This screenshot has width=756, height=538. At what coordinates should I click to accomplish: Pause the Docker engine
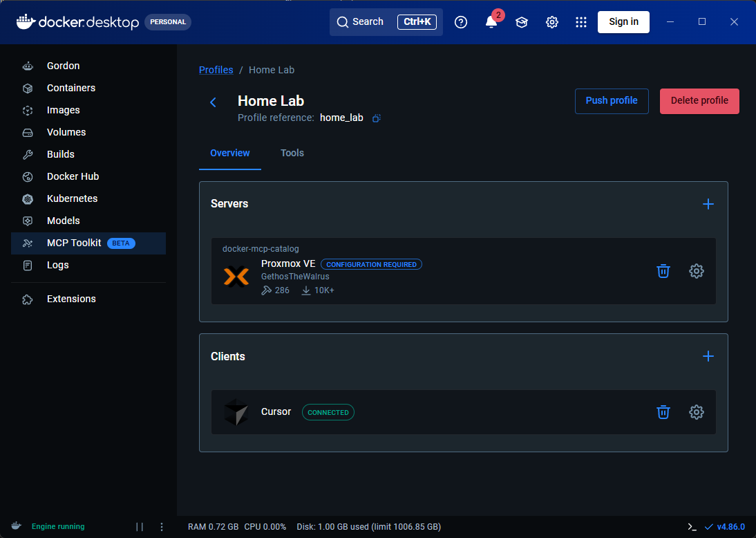140,527
